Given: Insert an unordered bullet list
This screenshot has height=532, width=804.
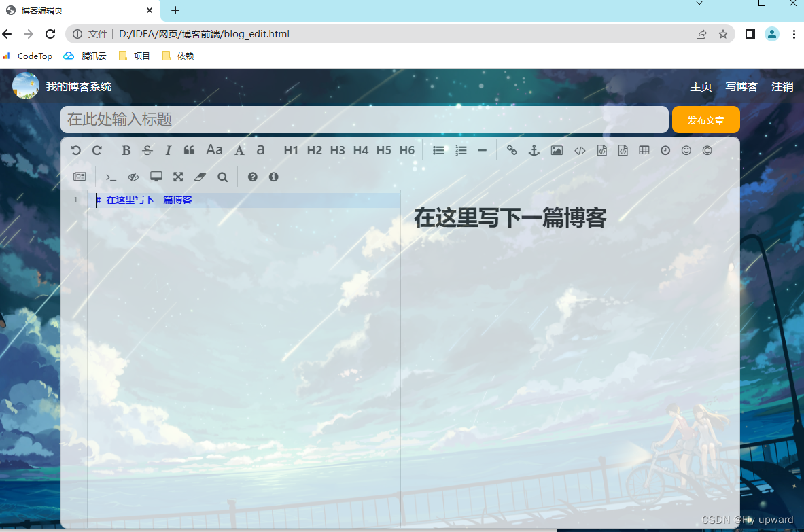Looking at the screenshot, I should pos(438,150).
